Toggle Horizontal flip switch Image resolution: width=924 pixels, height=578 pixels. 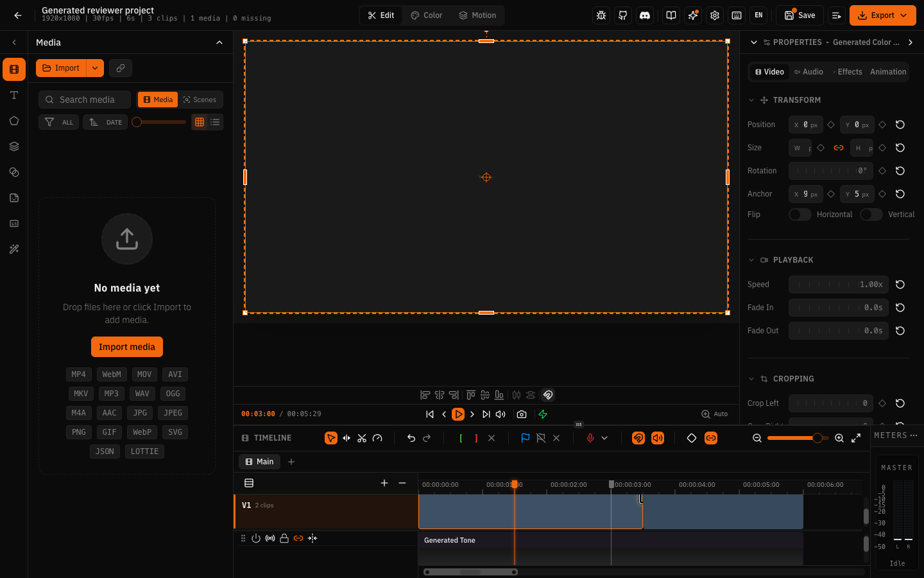tap(800, 215)
